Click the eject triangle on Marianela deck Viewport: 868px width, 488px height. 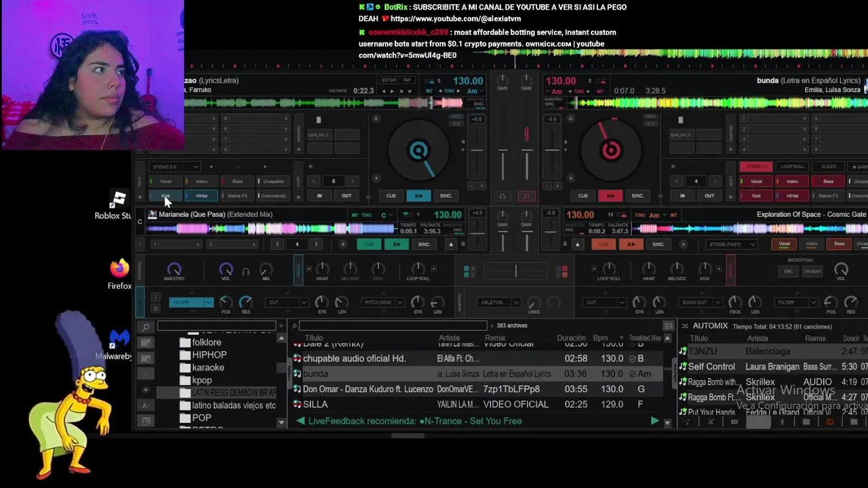[x=451, y=244]
